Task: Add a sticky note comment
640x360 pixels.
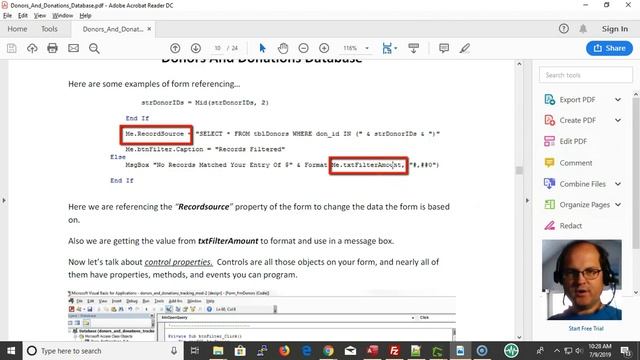Action: (444, 48)
